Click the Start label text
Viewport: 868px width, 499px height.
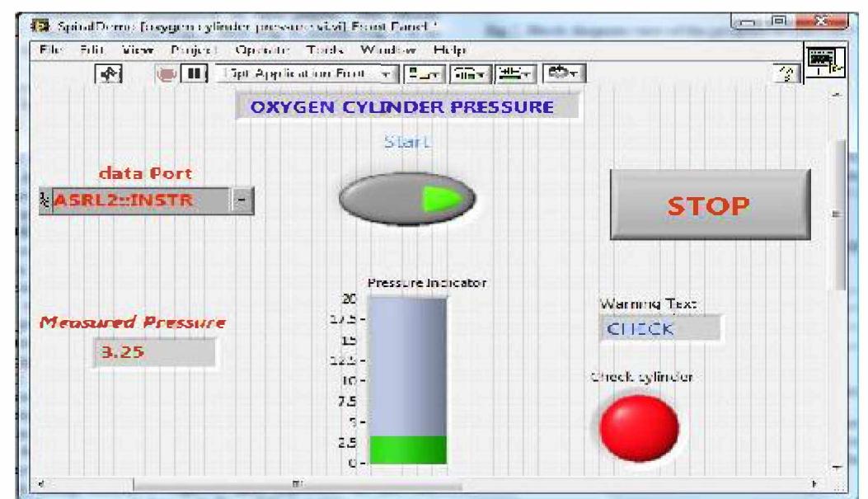pyautogui.click(x=407, y=142)
